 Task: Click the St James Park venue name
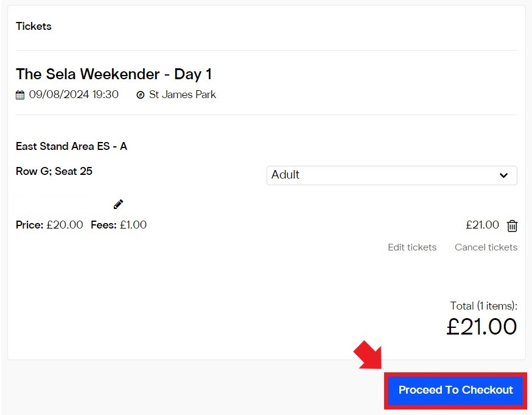click(x=183, y=95)
